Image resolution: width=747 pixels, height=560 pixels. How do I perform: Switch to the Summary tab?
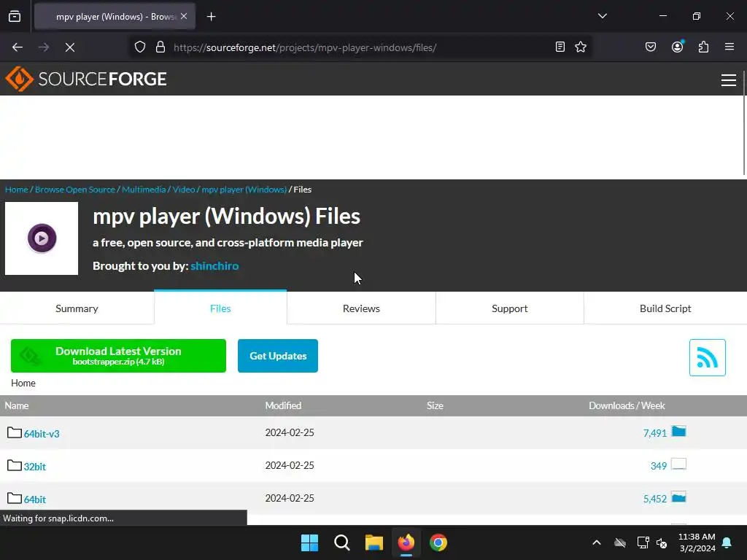tap(77, 308)
